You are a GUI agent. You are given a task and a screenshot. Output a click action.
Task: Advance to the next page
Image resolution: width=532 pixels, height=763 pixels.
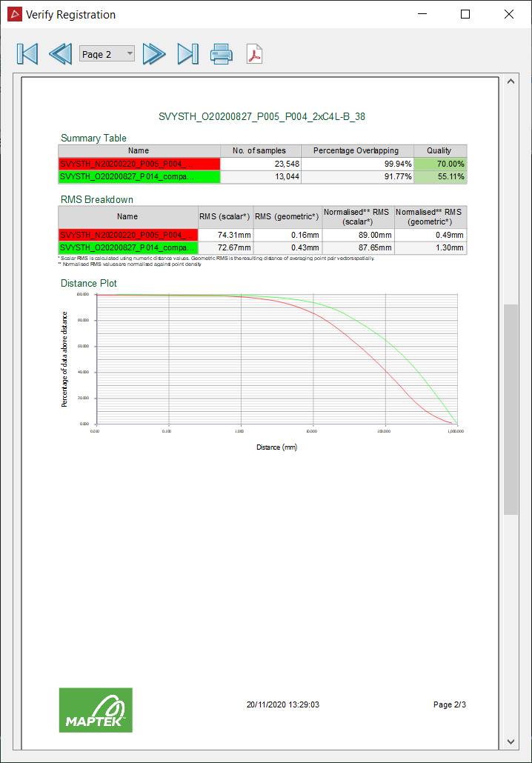pyautogui.click(x=154, y=54)
